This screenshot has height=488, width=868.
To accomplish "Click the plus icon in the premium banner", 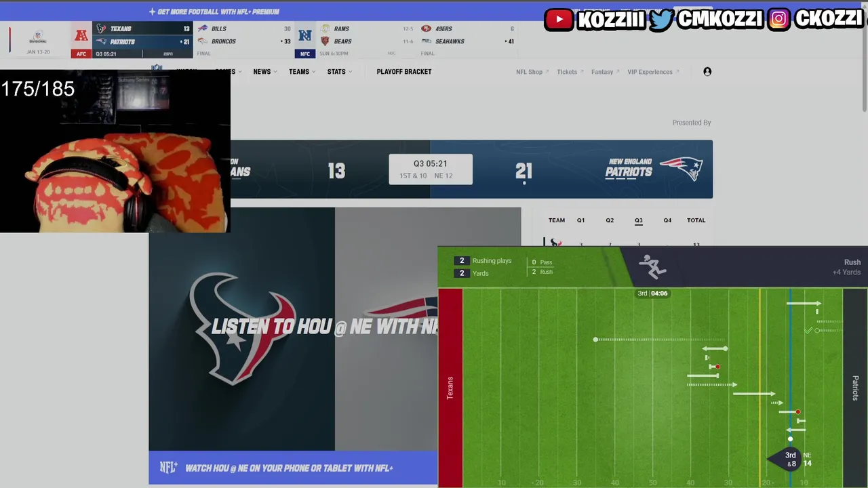I will coord(152,12).
